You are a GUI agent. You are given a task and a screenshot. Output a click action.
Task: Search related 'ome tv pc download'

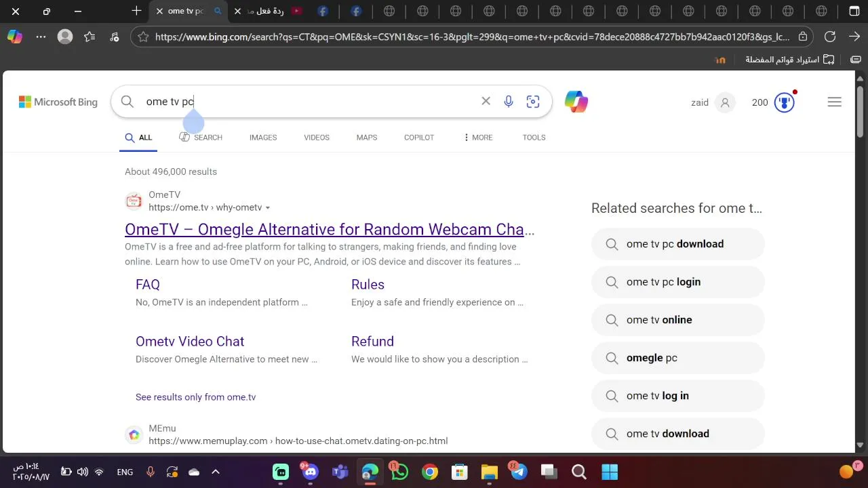click(x=677, y=244)
